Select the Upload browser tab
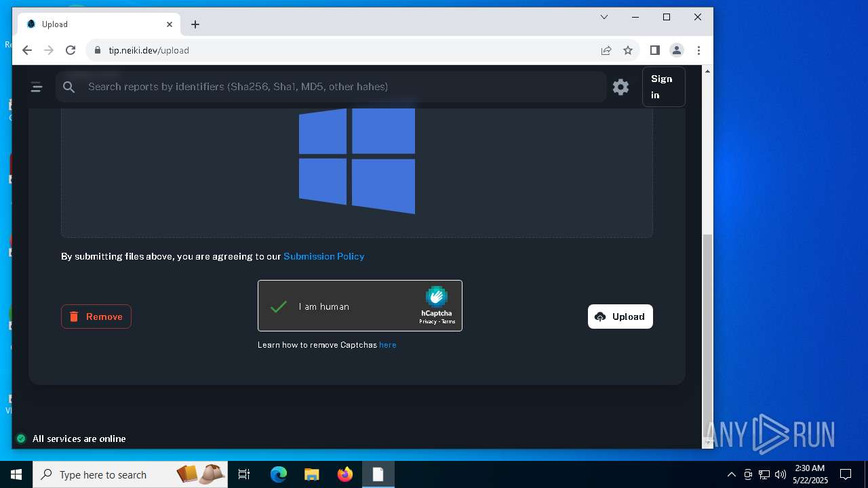 click(x=98, y=24)
